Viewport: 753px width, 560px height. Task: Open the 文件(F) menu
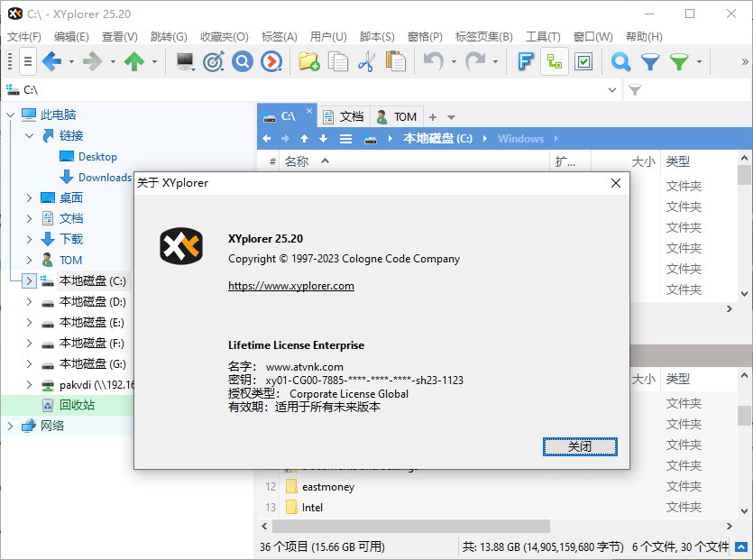point(24,36)
